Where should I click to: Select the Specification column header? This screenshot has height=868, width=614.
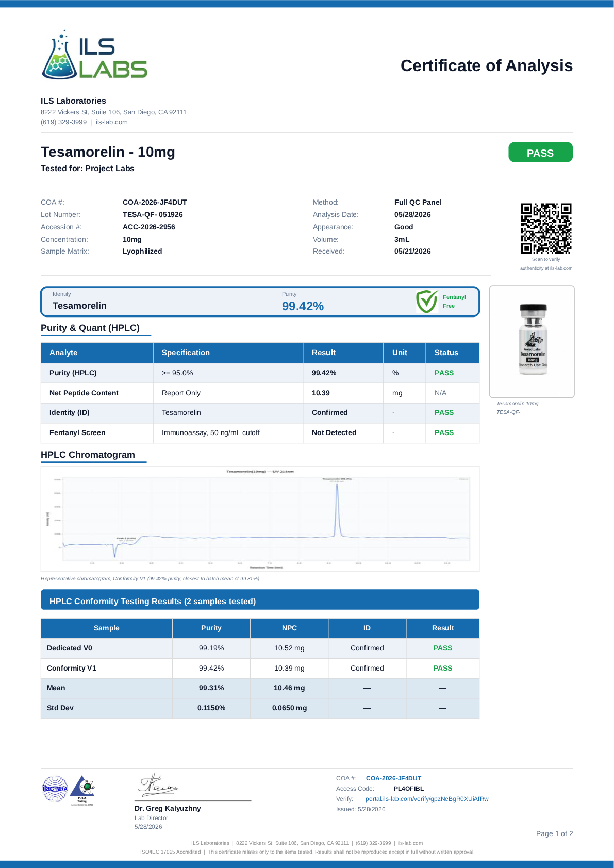click(228, 353)
